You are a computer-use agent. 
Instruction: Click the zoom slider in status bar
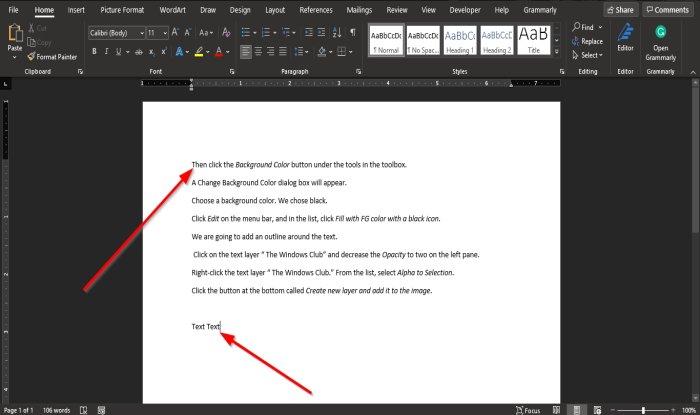(642, 410)
